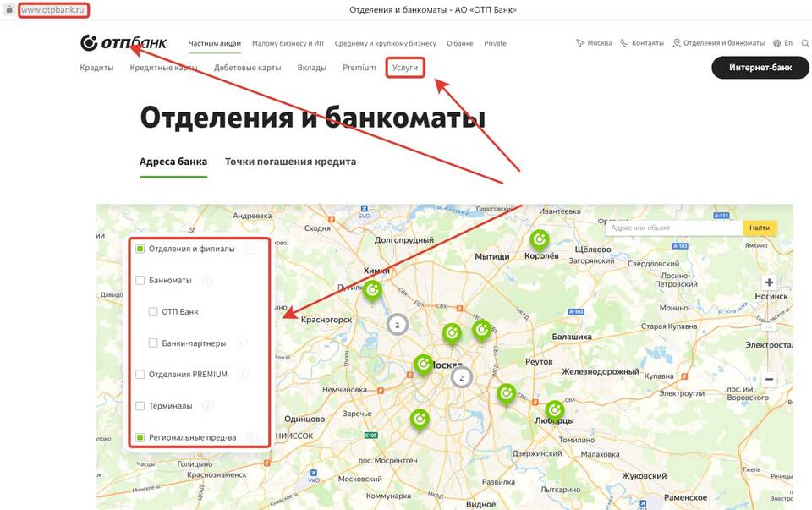Click the Одинцово label on map
This screenshot has height=510, width=812.
pyautogui.click(x=304, y=420)
